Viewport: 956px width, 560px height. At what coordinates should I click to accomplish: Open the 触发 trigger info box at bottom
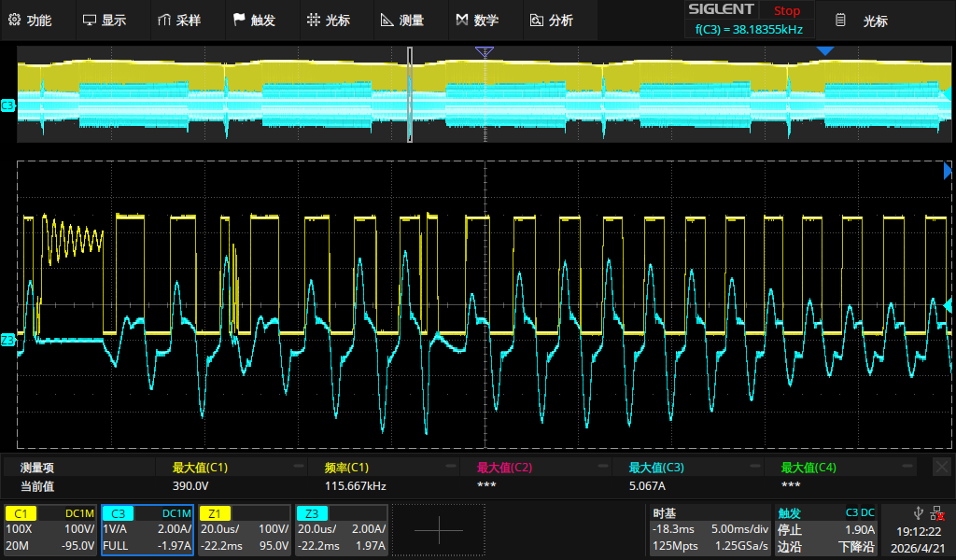click(x=826, y=529)
